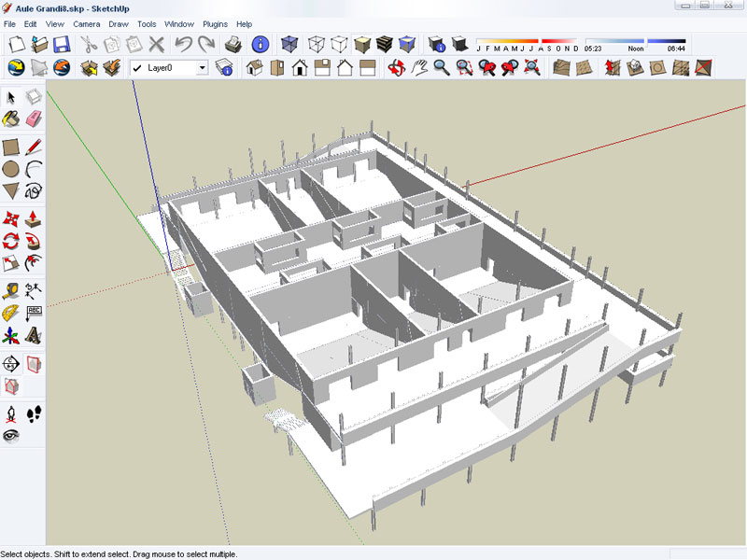Activate the Pan hand tool
Viewport: 747px width, 560px height.
tap(418, 67)
